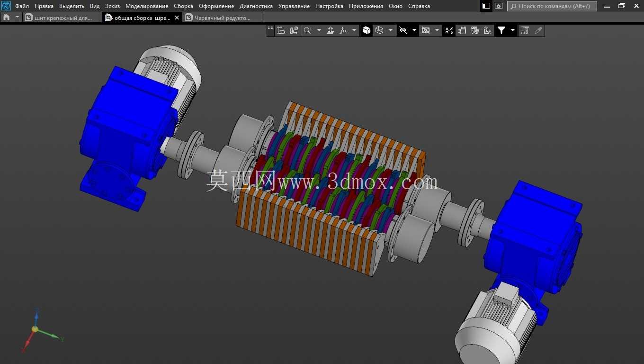Open the Эскиз menu
The image size is (644, 364).
tap(112, 6)
